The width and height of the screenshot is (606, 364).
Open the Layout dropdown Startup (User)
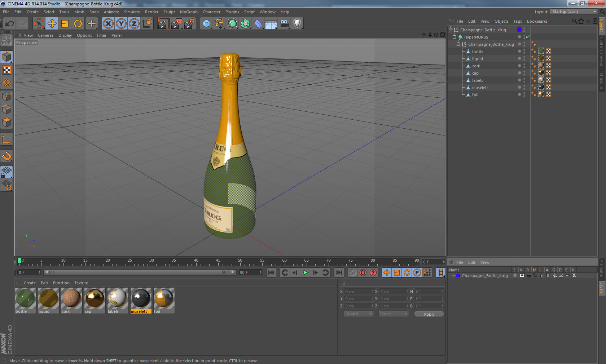574,12
